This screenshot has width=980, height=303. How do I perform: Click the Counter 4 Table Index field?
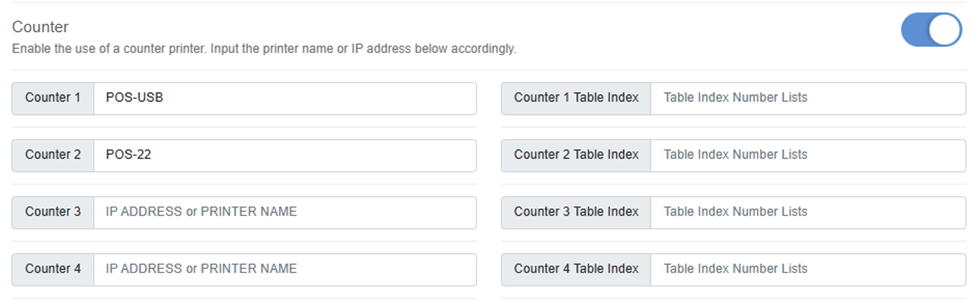(808, 270)
